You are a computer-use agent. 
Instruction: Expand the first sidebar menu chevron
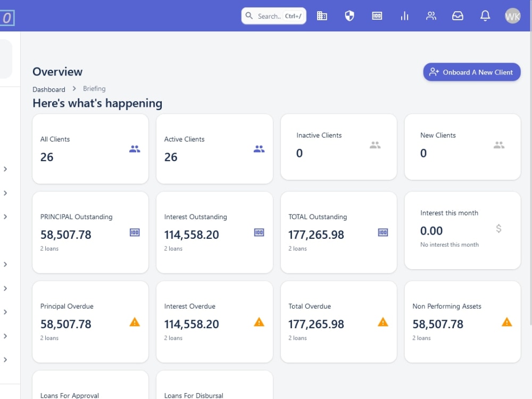pos(6,169)
